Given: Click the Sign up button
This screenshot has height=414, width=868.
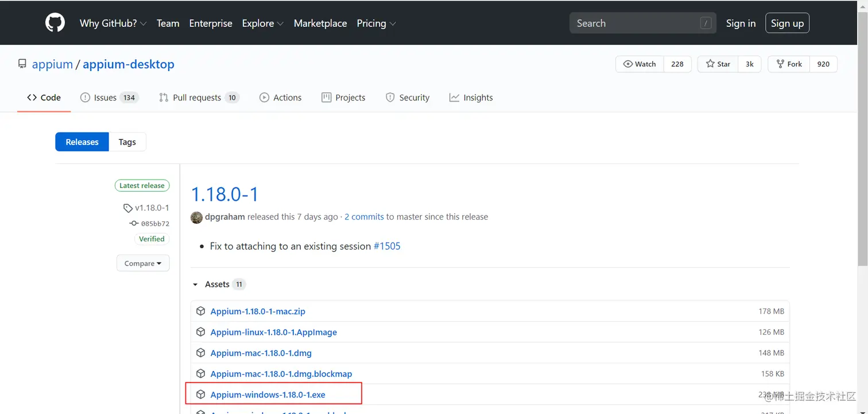Looking at the screenshot, I should click(787, 24).
